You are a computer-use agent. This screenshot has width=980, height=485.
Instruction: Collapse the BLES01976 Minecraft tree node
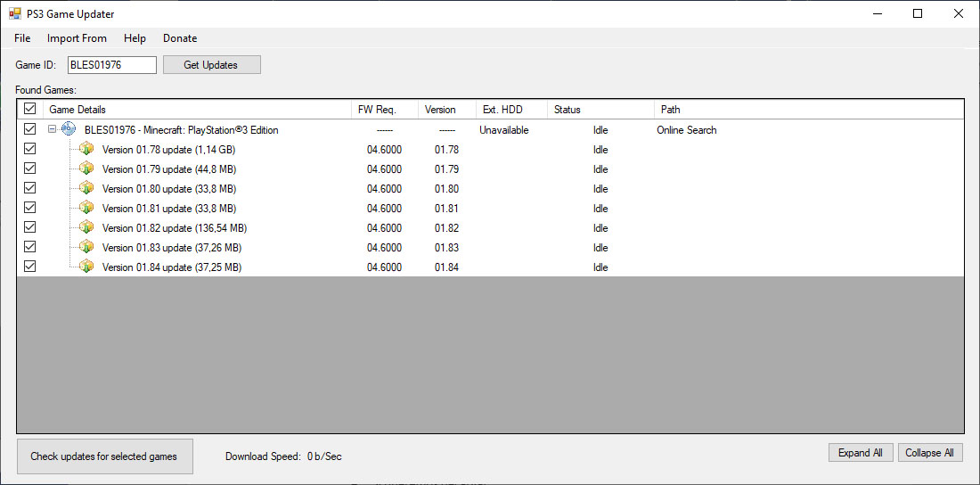[x=53, y=129]
